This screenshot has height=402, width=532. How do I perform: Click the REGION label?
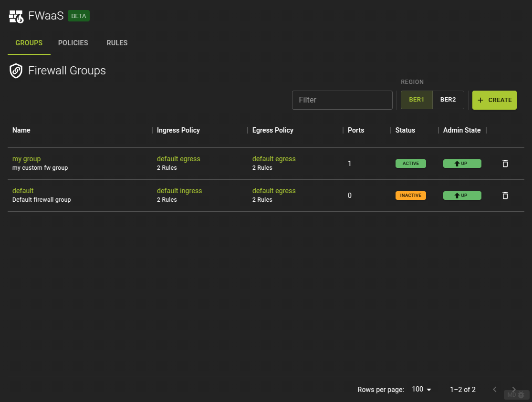412,82
